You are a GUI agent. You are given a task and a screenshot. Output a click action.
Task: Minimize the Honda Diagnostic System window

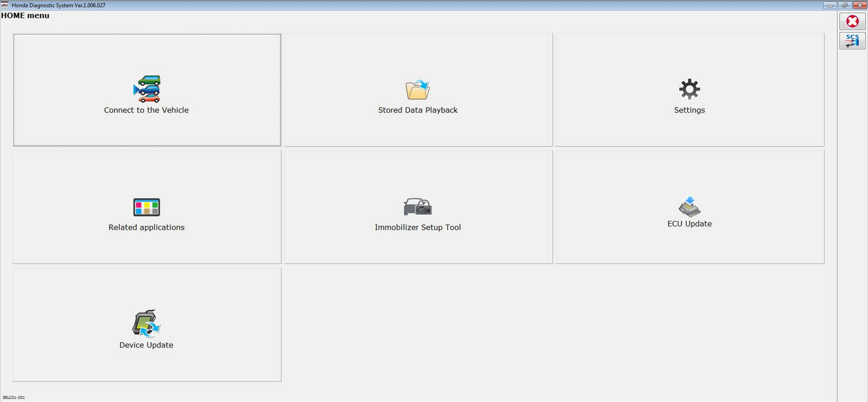click(830, 5)
